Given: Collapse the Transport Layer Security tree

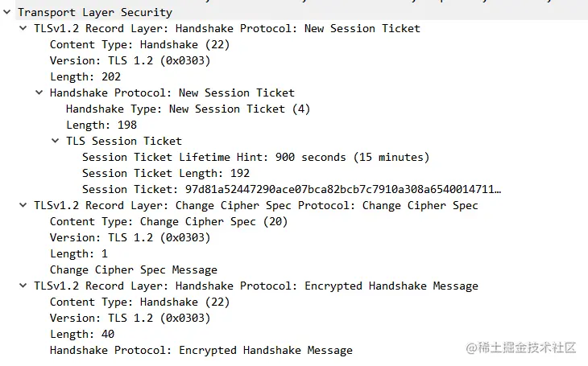Looking at the screenshot, I should [x=7, y=12].
